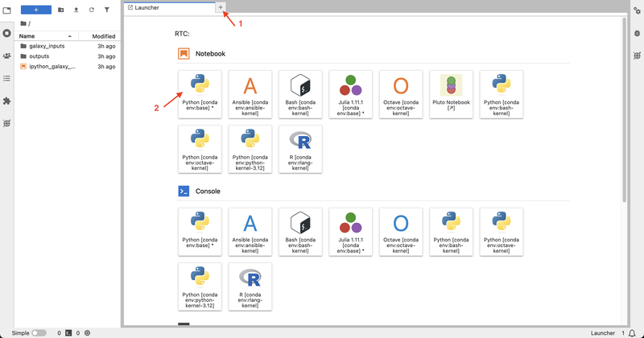Launch Julia 1.11.1 notebook
Screen dimensions: 644x338
351,94
